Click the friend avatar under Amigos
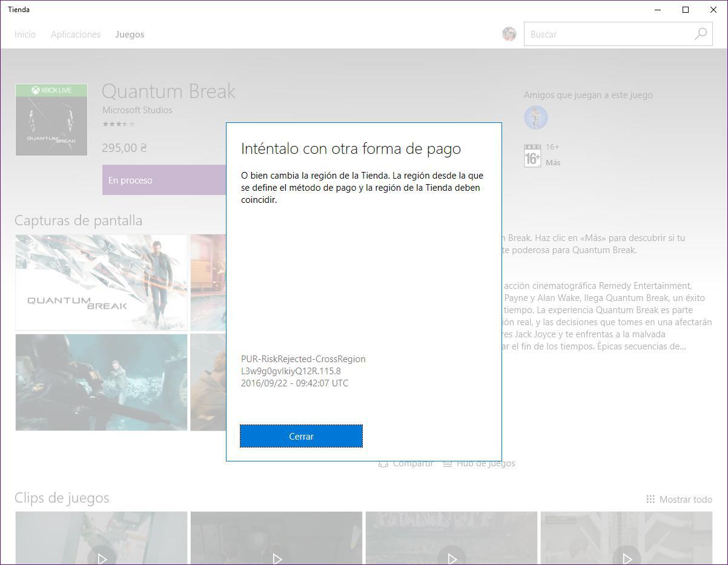The width and height of the screenshot is (728, 565). coord(535,117)
